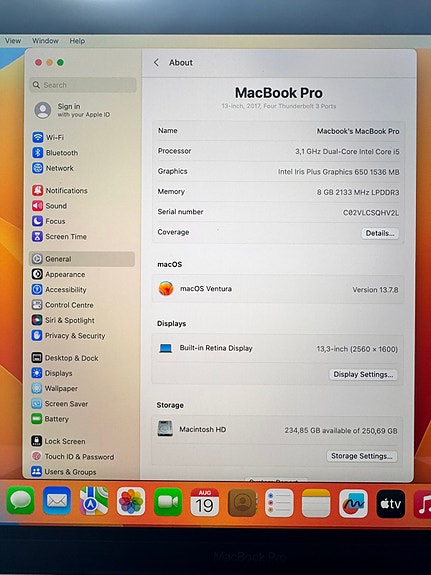Open Privacy & Security settings

(x=68, y=335)
